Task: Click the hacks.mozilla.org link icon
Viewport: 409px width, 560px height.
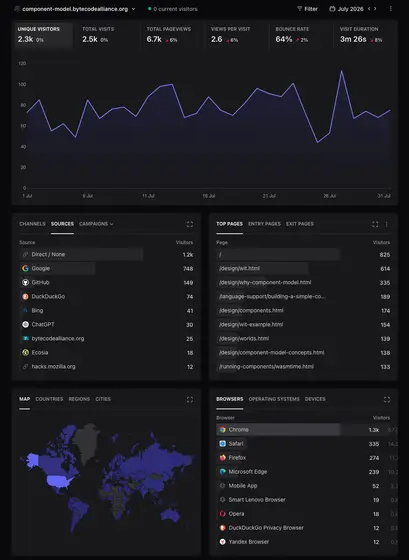Action: pyautogui.click(x=25, y=366)
